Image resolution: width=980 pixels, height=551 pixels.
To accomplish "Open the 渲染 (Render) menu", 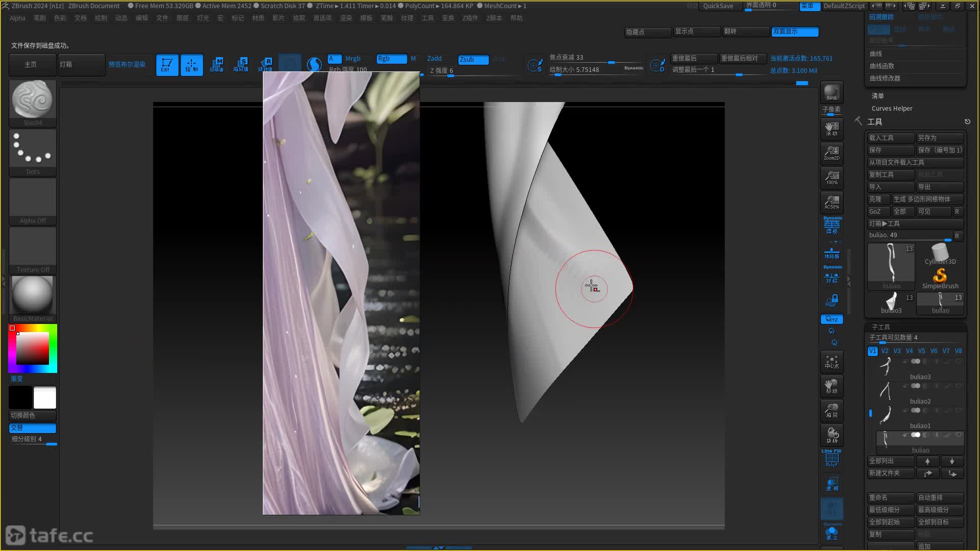I will (x=346, y=18).
